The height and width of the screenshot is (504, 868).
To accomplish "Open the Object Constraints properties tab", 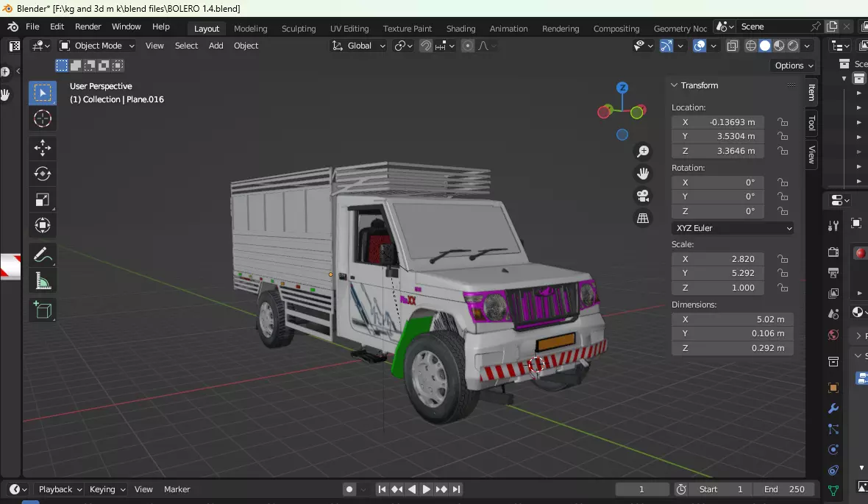I will (x=833, y=470).
